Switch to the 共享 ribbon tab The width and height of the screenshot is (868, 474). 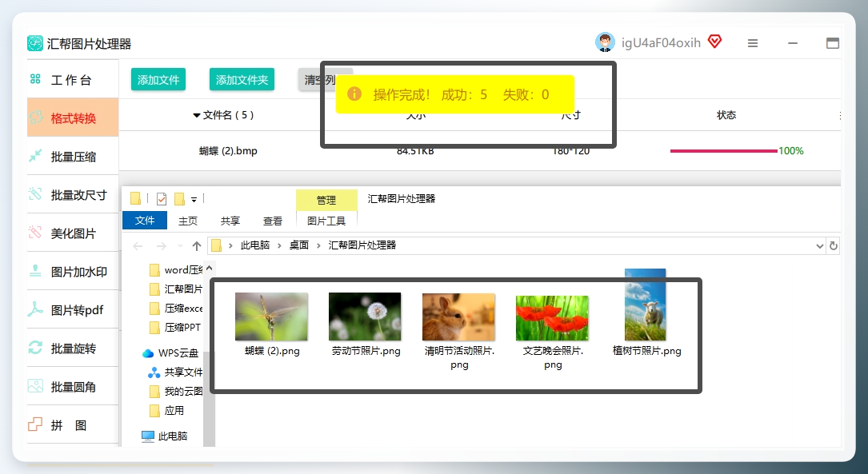230,221
